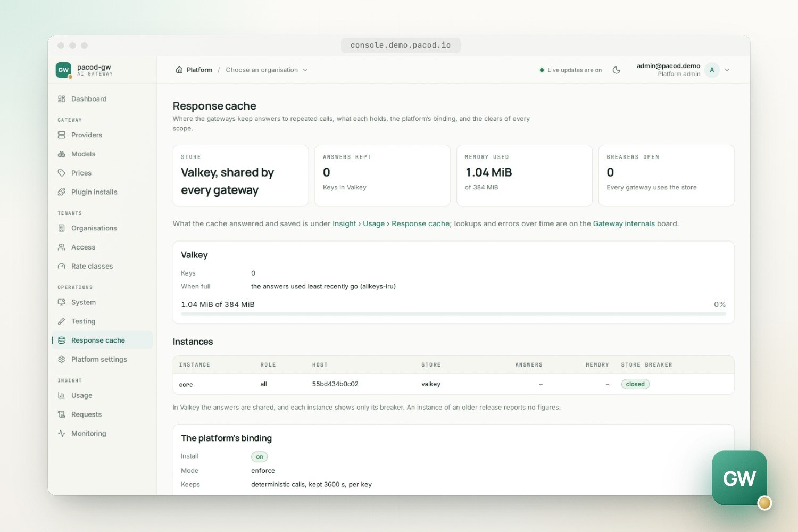Toggle the Live updates indicator
The width and height of the screenshot is (798, 532).
click(x=571, y=70)
